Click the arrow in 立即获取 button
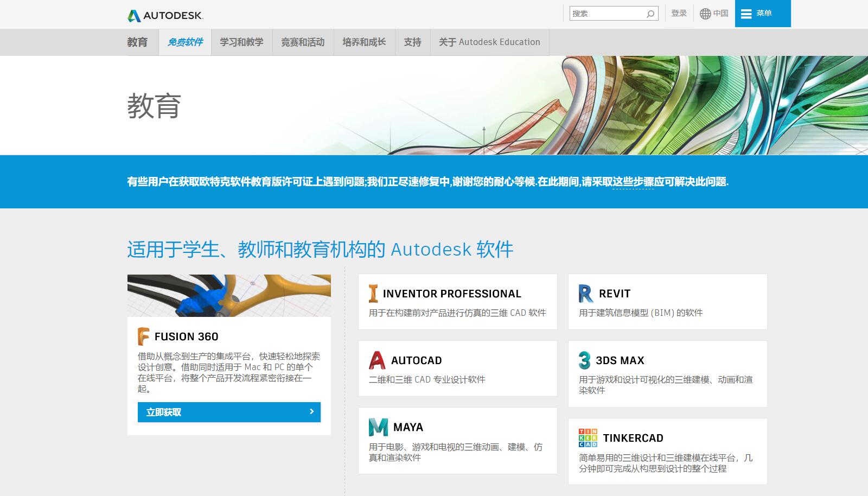This screenshot has width=868, height=496. 311,412
